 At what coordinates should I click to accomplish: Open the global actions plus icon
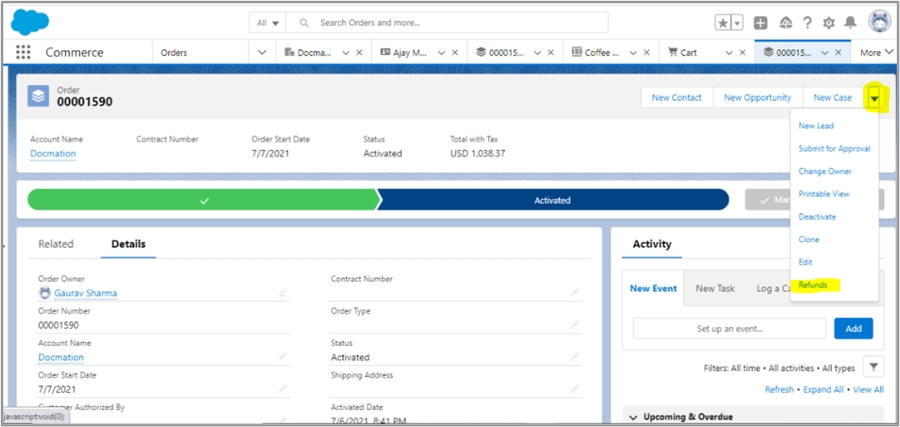click(x=761, y=22)
